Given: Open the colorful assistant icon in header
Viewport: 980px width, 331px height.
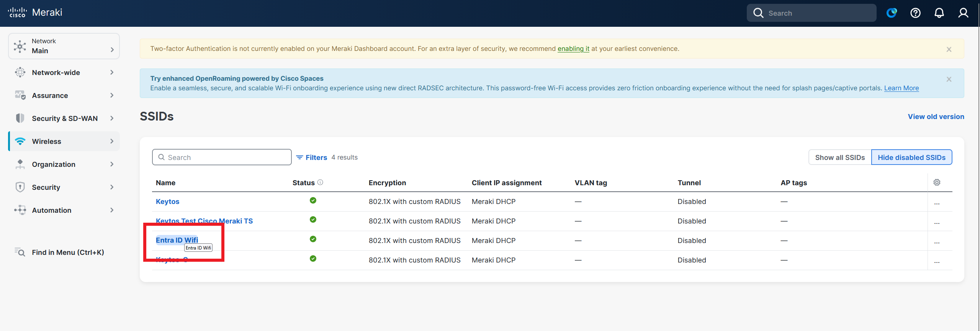Looking at the screenshot, I should 892,13.
